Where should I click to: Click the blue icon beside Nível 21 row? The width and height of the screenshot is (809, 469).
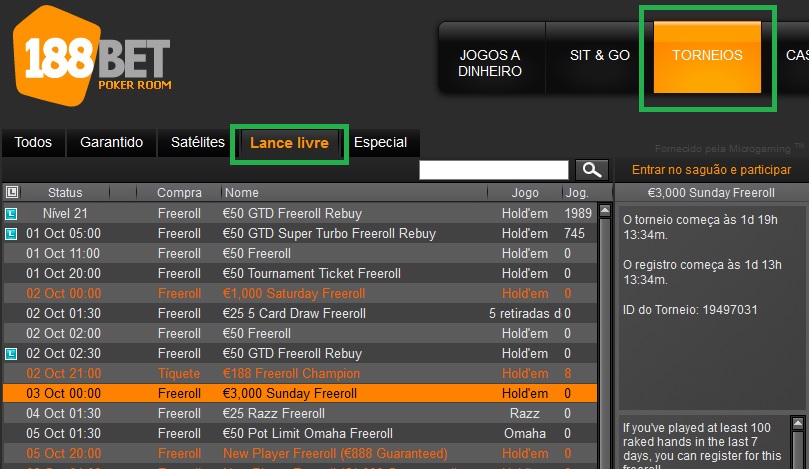tap(11, 214)
